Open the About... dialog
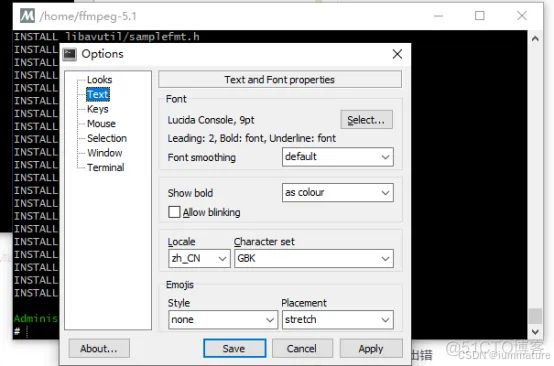This screenshot has width=554, height=366. pyautogui.click(x=99, y=348)
